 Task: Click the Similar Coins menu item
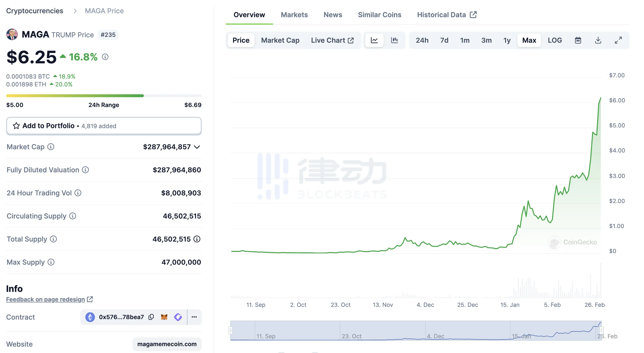[x=379, y=14]
